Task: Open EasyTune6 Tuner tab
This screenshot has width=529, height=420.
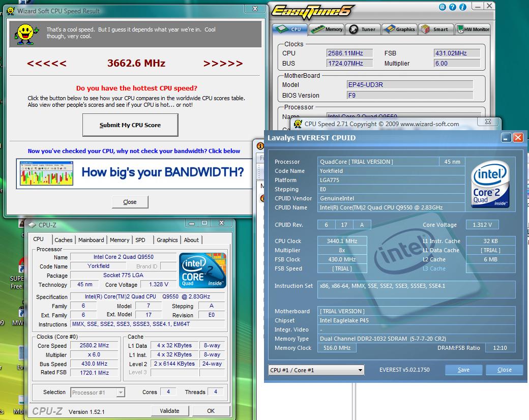Action: (x=363, y=29)
